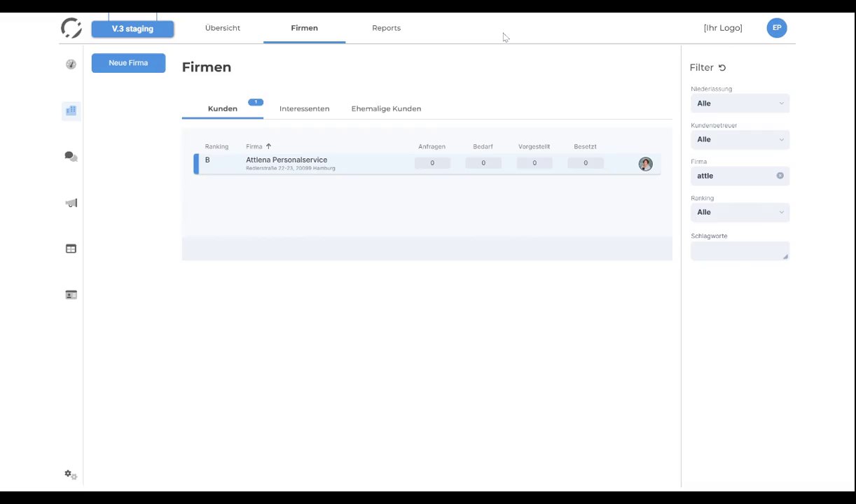The height and width of the screenshot is (504, 856).
Task: Open the settings gears icon at bottom left
Action: pos(71,475)
